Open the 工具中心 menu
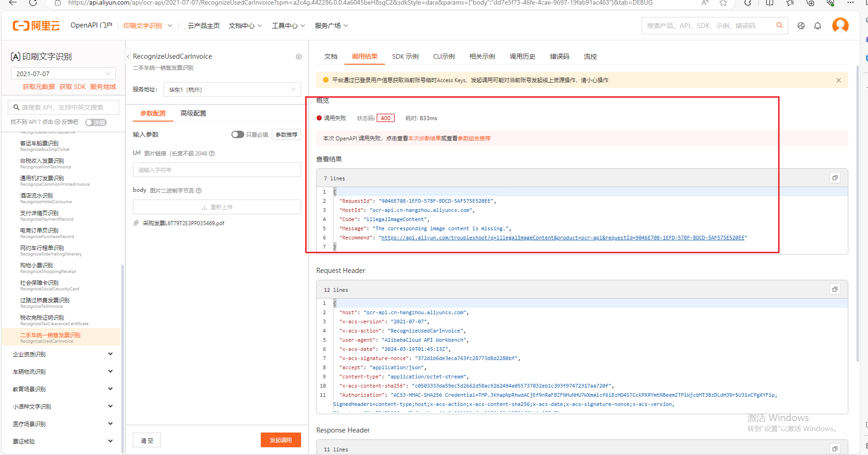868x455 pixels. (x=288, y=26)
